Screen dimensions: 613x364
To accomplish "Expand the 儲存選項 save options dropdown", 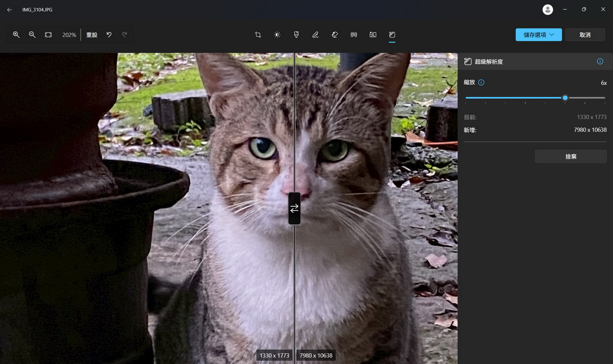I will click(x=539, y=35).
